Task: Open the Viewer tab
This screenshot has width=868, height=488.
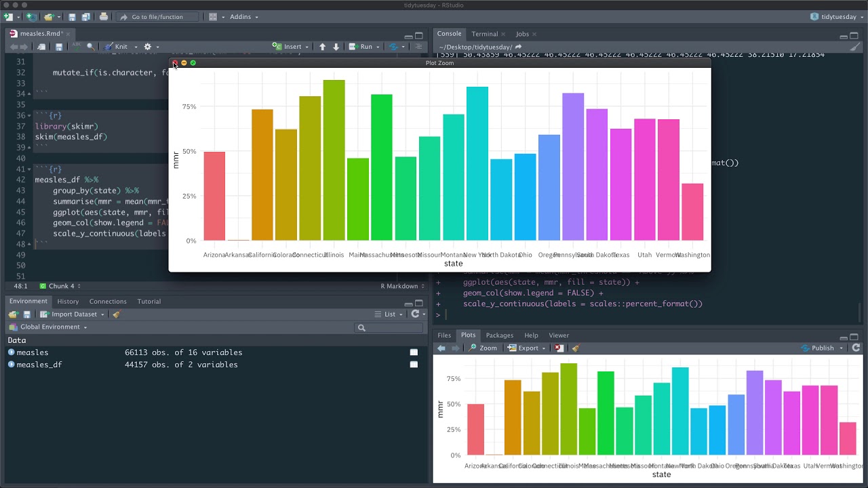Action: click(x=559, y=335)
